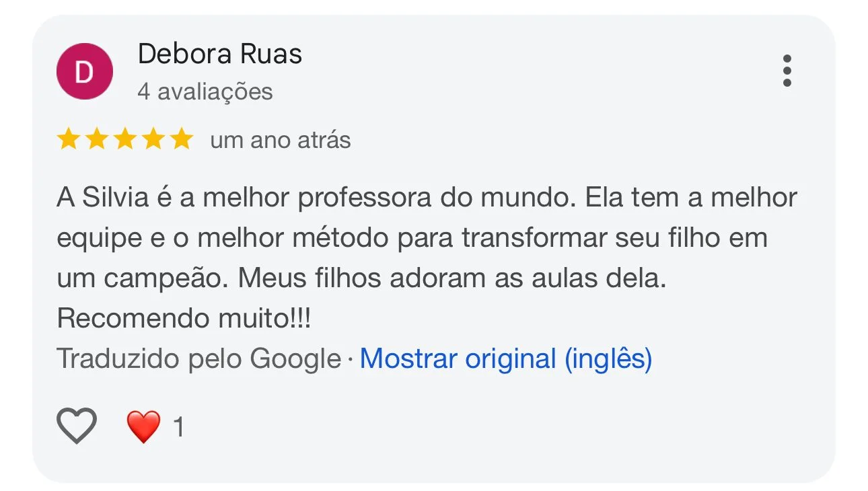Click Debora Ruas's pink profile avatar
Viewport: 868px width, 491px height.
(x=84, y=71)
